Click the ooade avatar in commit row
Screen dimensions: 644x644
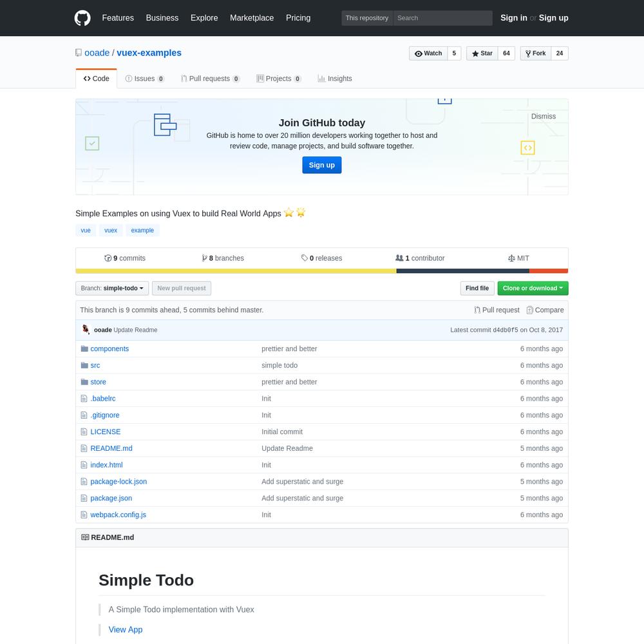click(86, 329)
